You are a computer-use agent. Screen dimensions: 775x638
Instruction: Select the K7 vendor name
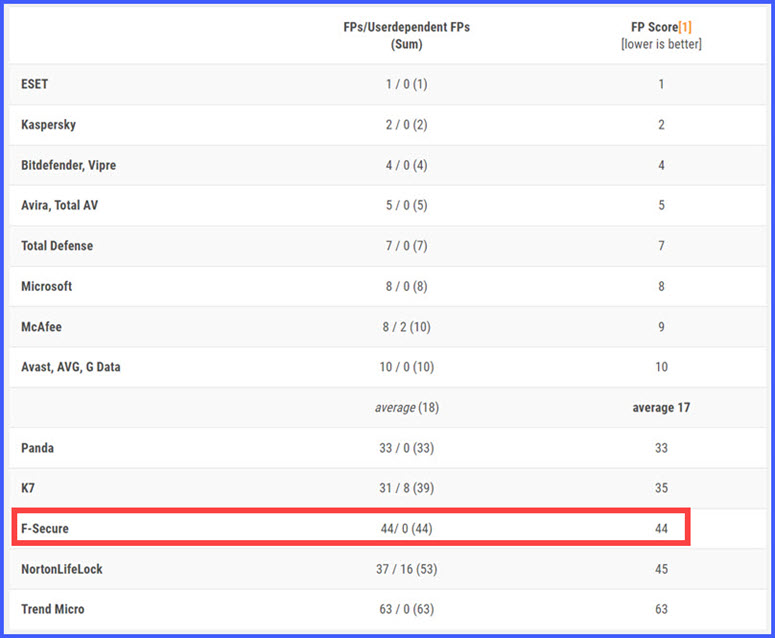[x=29, y=488]
